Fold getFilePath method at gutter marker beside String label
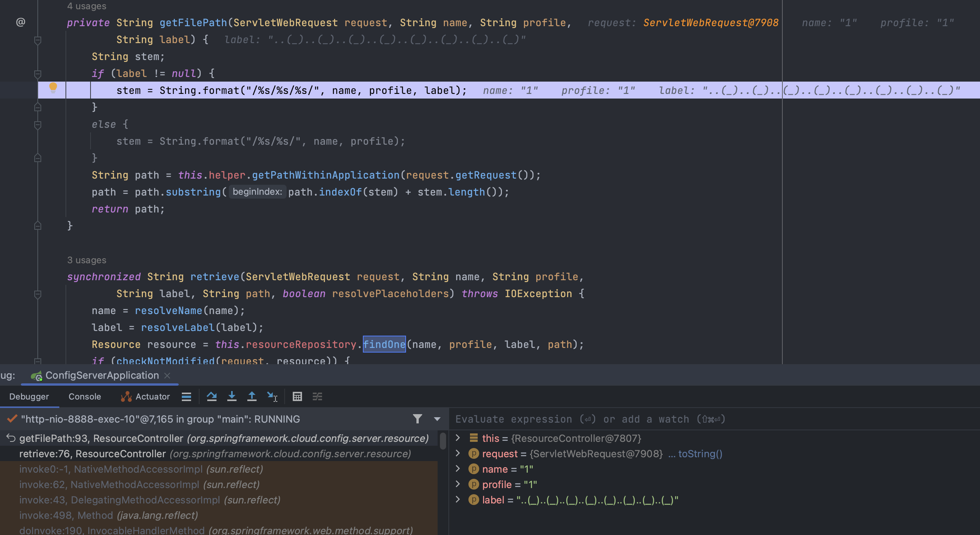This screenshot has height=535, width=980. (38, 40)
